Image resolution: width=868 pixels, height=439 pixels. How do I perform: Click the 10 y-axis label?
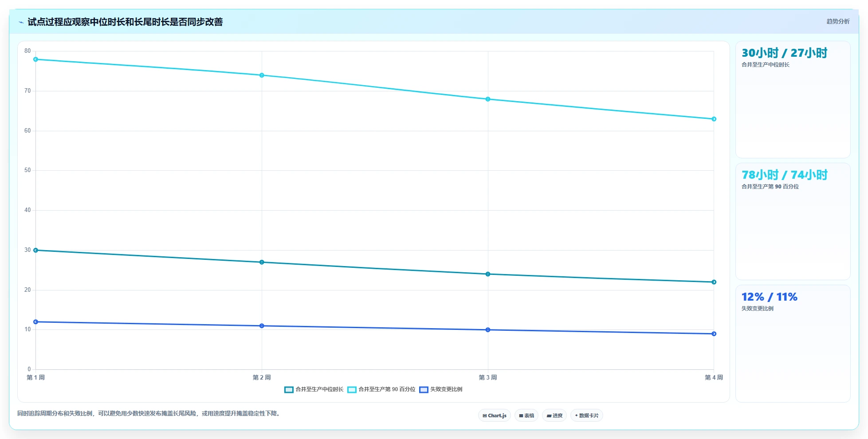coord(27,329)
